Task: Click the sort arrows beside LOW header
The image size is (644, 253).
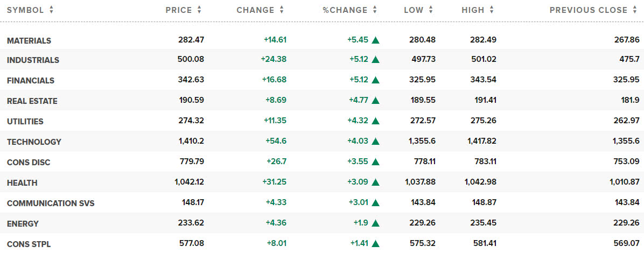Action: pos(430,10)
